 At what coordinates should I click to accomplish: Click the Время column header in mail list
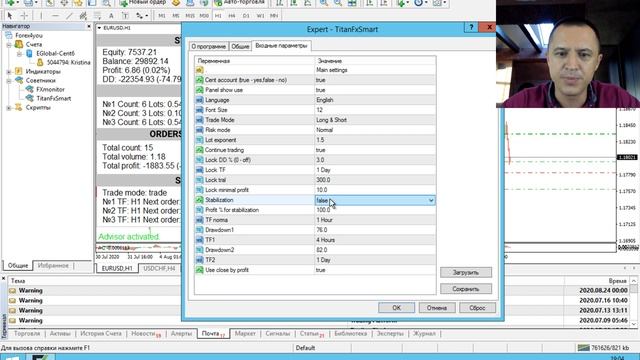[597, 281]
